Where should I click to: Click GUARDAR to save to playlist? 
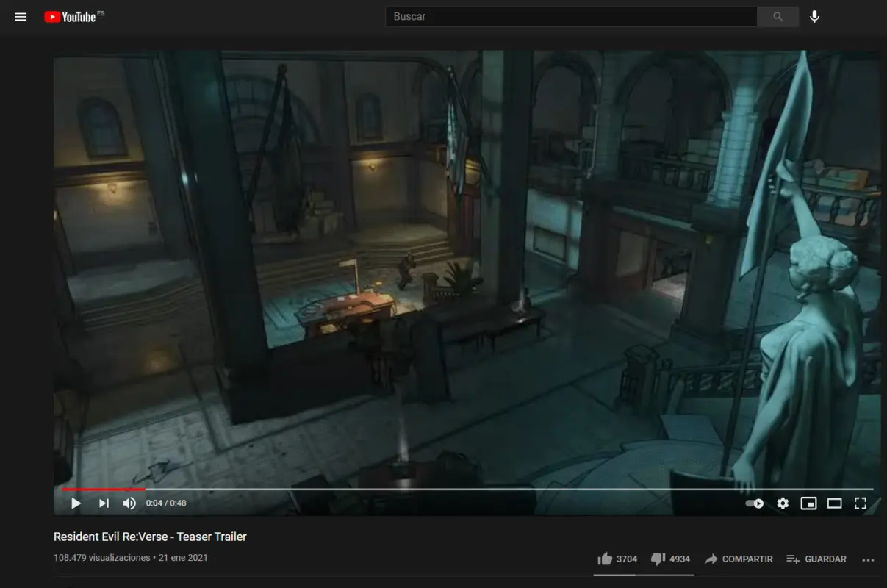point(816,559)
